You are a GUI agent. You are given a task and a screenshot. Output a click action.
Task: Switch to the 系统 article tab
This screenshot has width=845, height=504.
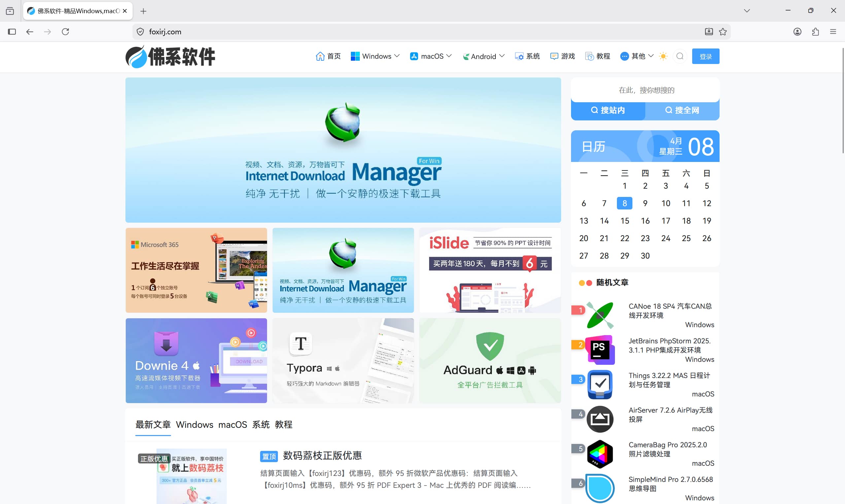click(x=261, y=425)
